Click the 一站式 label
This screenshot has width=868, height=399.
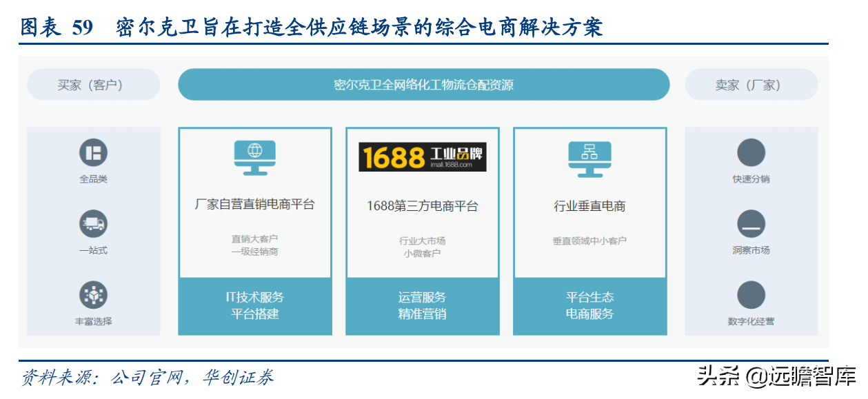(x=93, y=250)
